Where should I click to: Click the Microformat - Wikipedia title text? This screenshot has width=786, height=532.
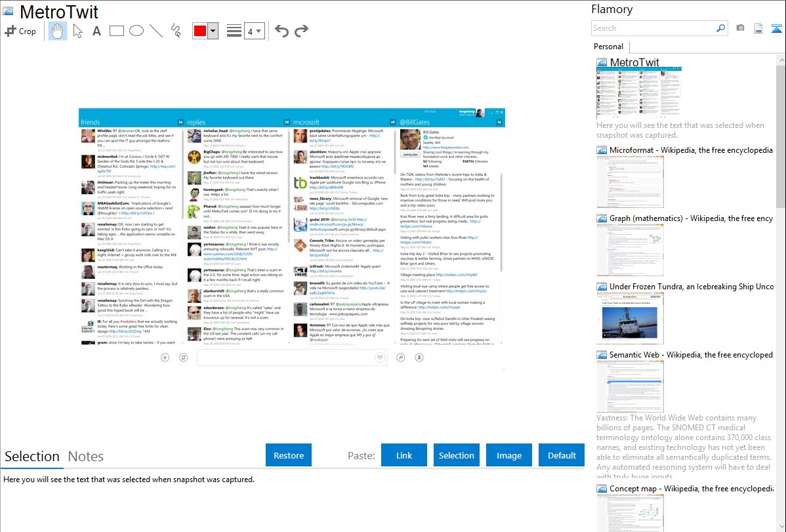point(691,150)
